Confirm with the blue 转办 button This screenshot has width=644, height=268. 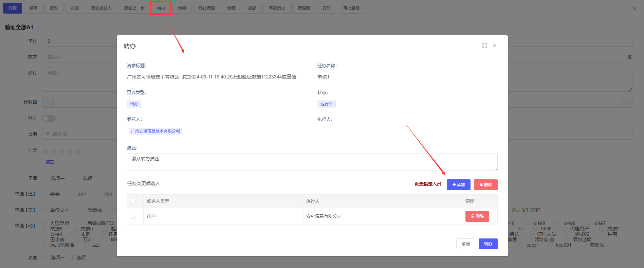pos(488,244)
